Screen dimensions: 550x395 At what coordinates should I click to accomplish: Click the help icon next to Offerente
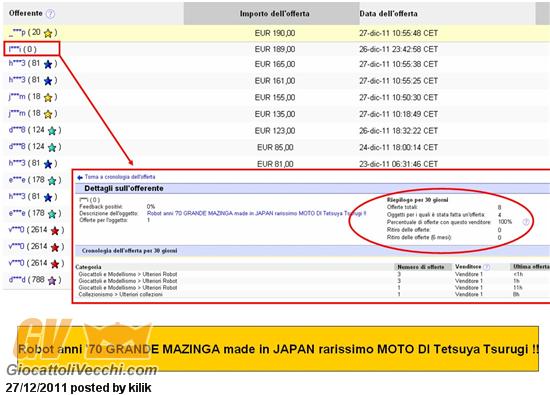51,14
